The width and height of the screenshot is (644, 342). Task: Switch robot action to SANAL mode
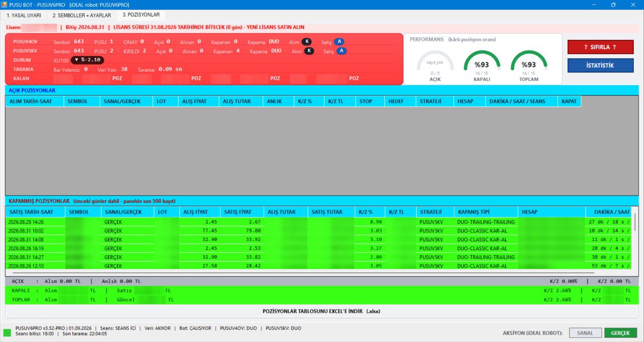click(x=586, y=333)
